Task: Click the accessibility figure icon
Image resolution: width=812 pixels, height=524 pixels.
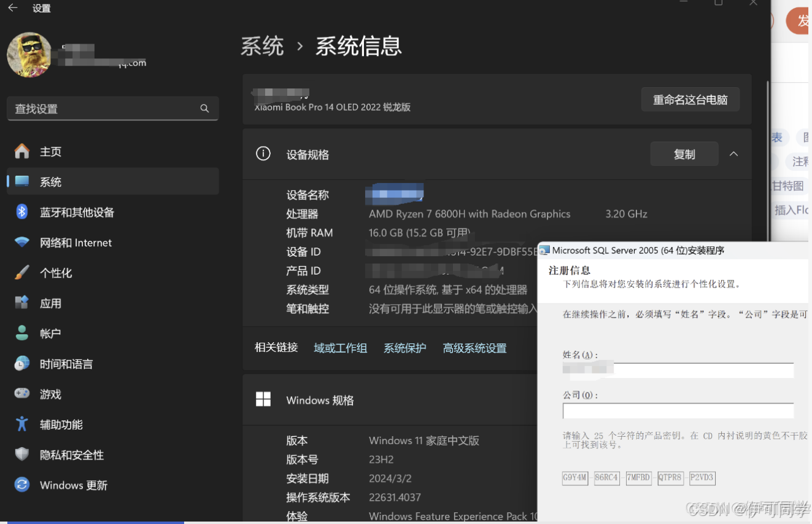Action: tap(22, 424)
